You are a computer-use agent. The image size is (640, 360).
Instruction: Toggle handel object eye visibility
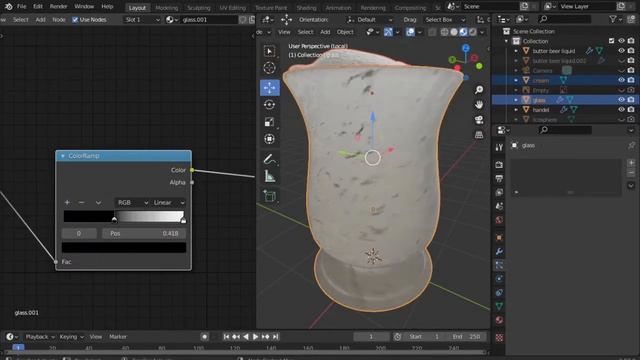621,110
